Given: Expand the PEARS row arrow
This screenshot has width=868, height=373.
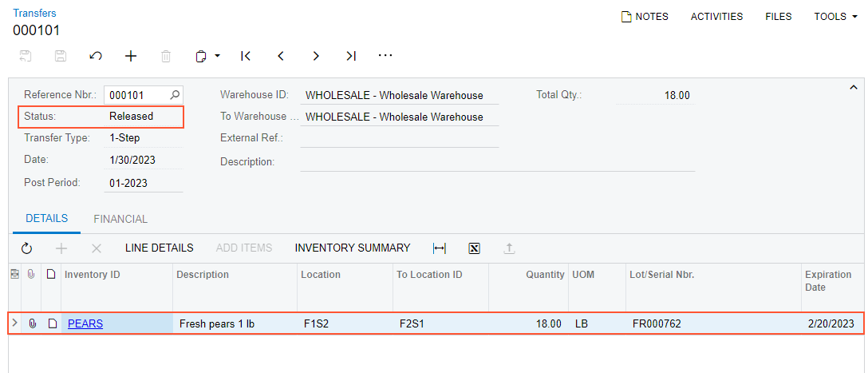Looking at the screenshot, I should click(x=14, y=323).
